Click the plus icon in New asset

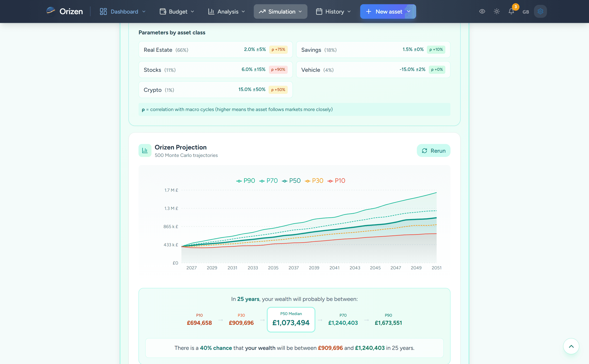click(368, 12)
